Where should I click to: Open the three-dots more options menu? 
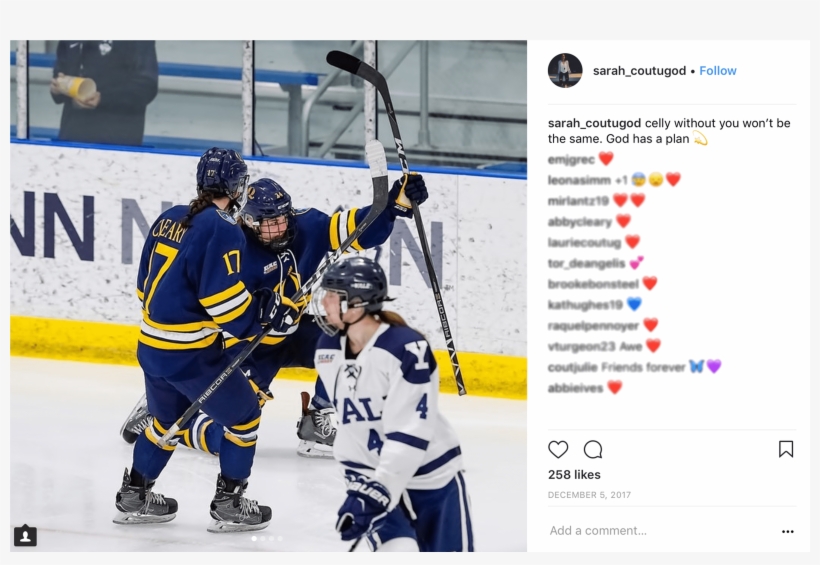[x=788, y=531]
